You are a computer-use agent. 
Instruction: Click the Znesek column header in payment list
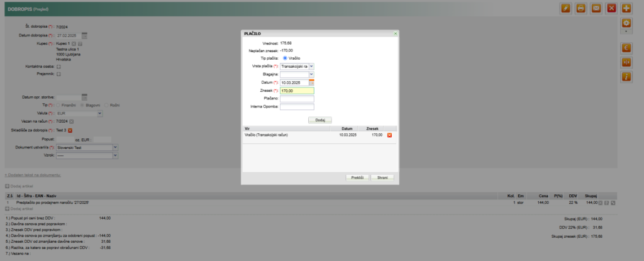(371, 129)
